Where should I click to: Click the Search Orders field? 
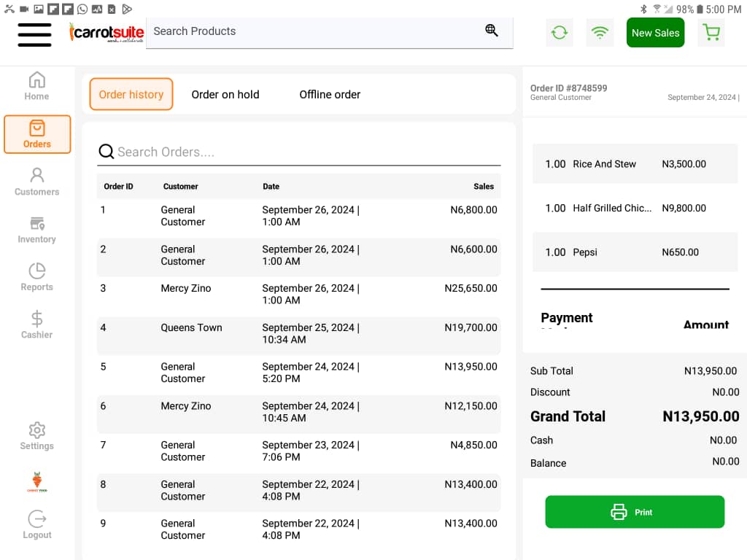[306, 152]
